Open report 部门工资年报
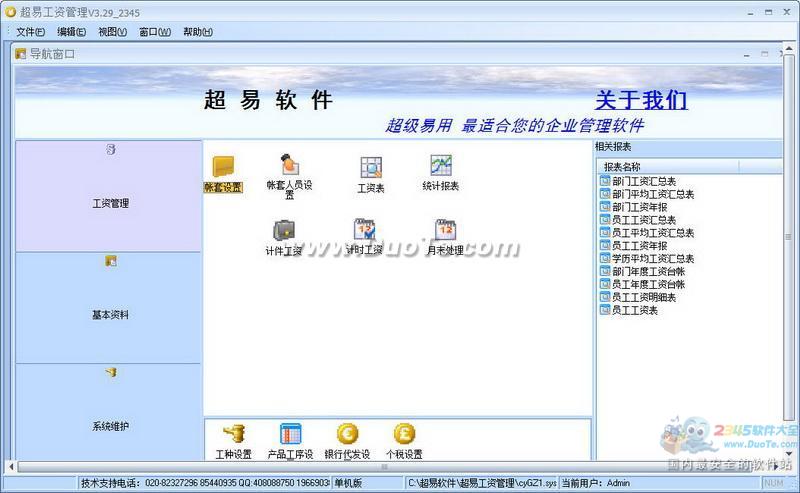 point(633,207)
